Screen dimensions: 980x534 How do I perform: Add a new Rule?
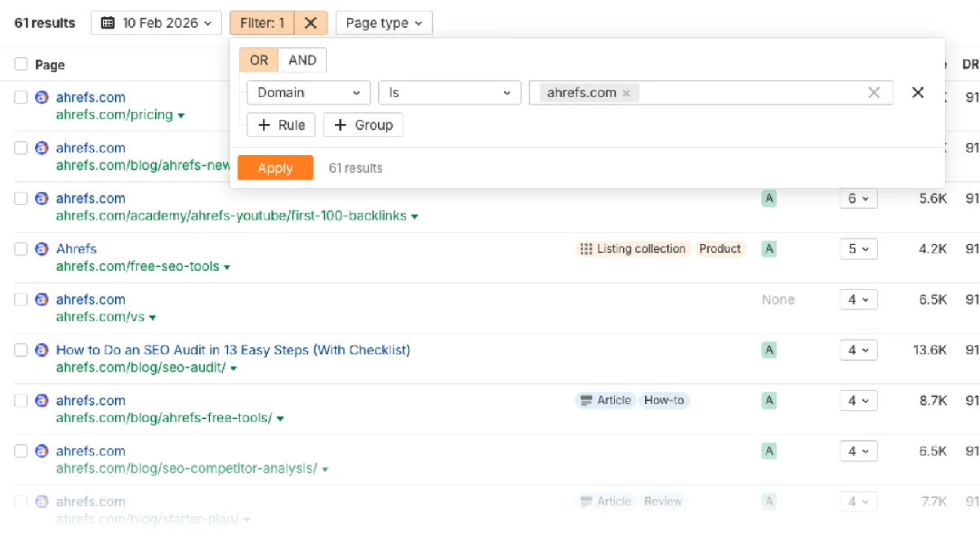tap(281, 125)
